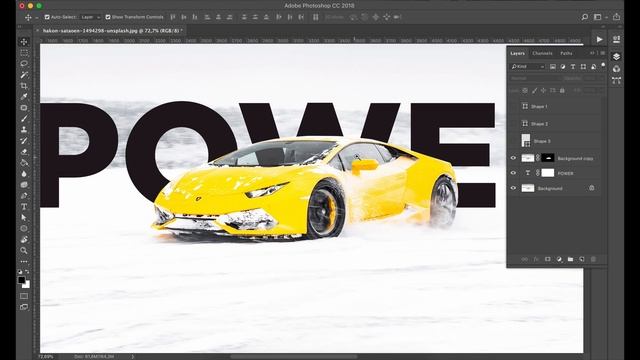Select the Horizontal Type tool
The height and width of the screenshot is (360, 640).
point(24,207)
